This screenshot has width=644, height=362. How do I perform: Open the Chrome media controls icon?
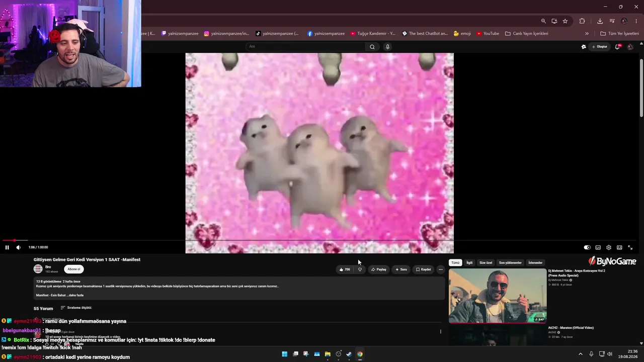point(612,21)
